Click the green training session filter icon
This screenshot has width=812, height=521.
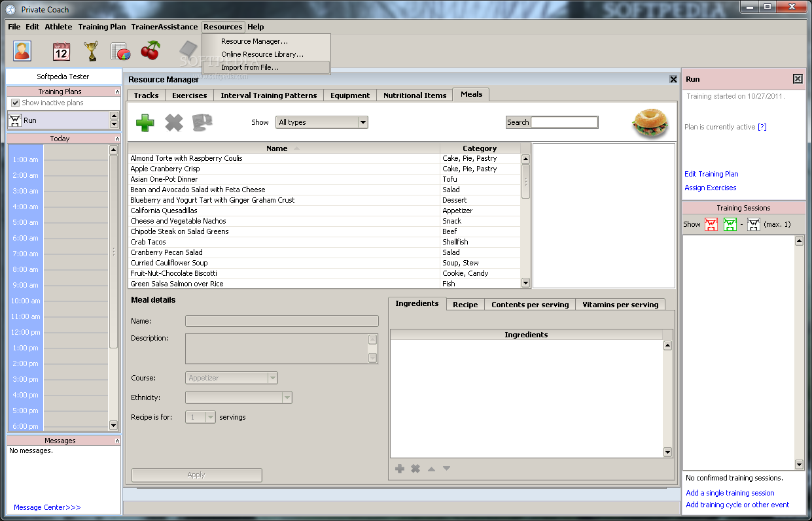pyautogui.click(x=730, y=224)
